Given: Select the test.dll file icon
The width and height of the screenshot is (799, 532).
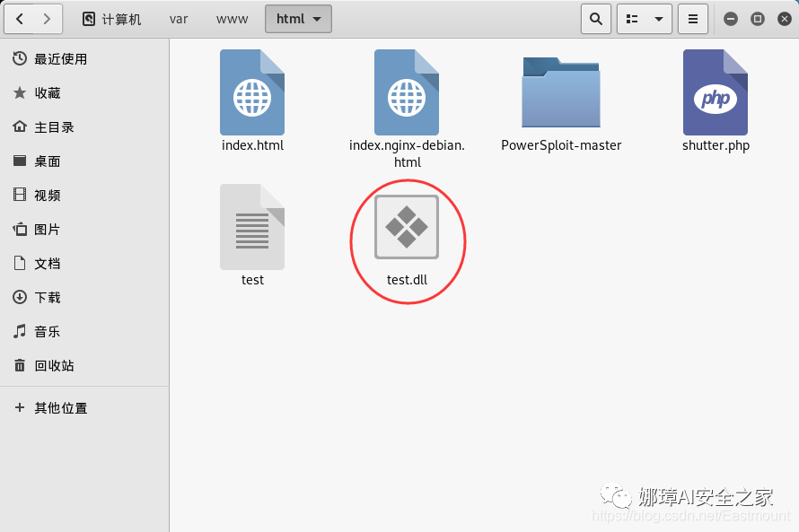Looking at the screenshot, I should click(x=407, y=227).
